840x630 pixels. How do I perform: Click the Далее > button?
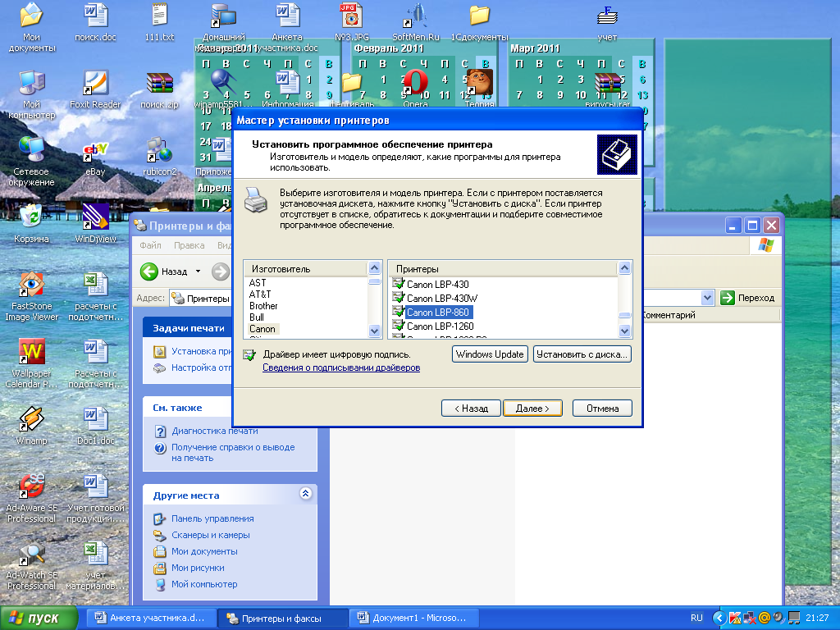(x=532, y=409)
